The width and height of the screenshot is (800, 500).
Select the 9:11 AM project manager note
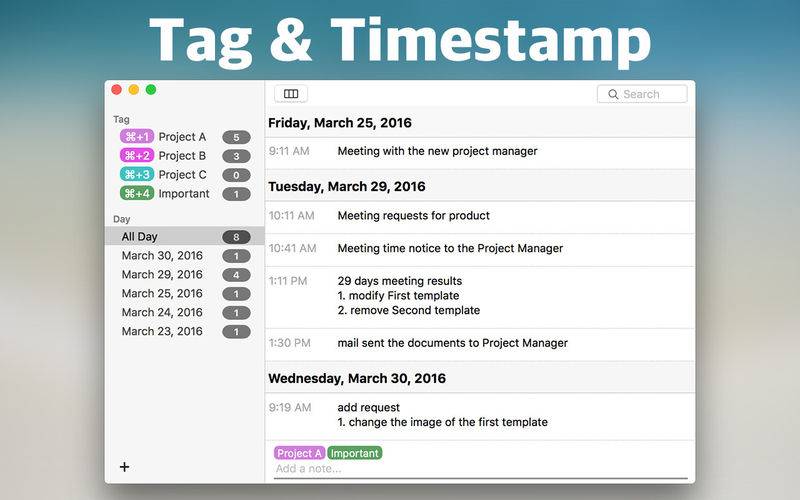click(481, 152)
